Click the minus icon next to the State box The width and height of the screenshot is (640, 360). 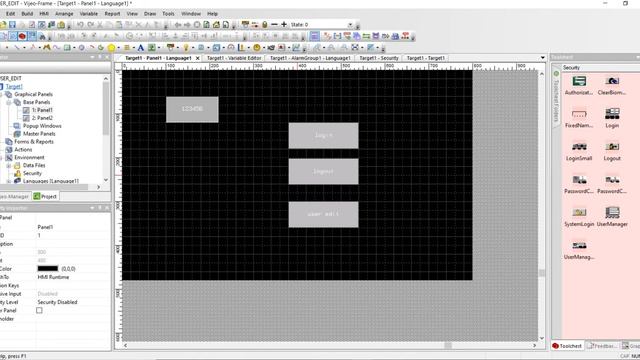(x=275, y=24)
